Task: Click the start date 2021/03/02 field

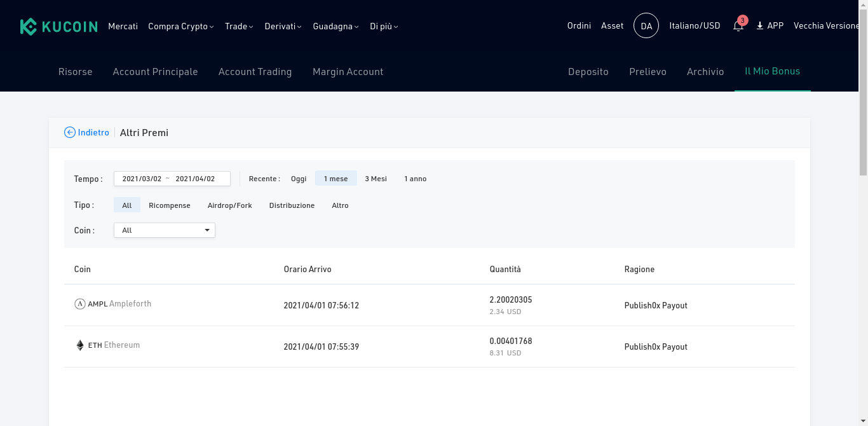Action: 142,179
